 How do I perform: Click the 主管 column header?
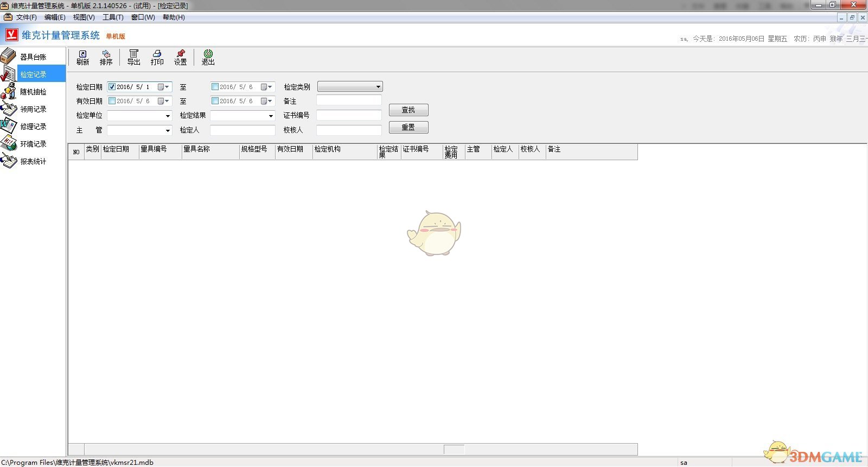click(x=478, y=152)
